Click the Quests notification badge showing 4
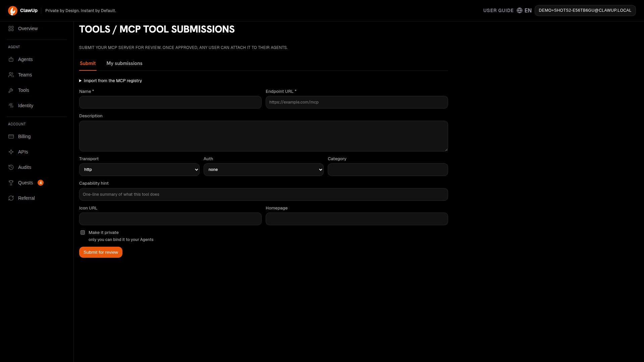The width and height of the screenshot is (644, 362). (41, 183)
